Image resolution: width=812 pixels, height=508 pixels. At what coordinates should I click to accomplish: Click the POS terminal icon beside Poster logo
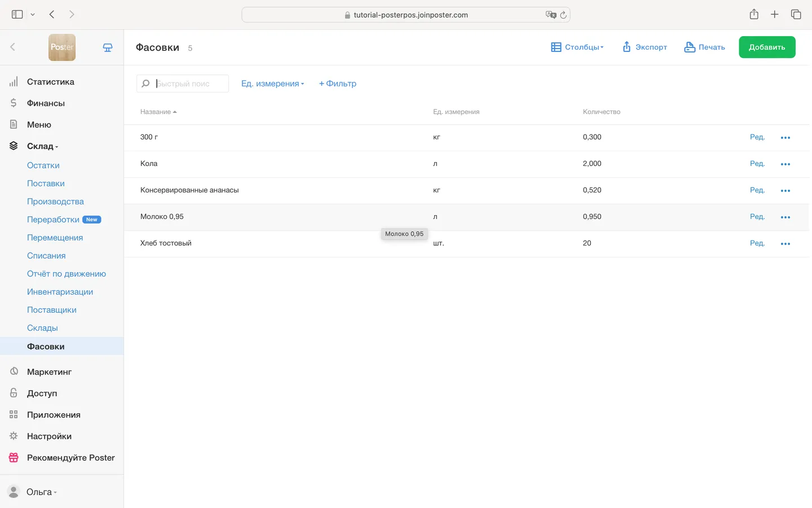(108, 48)
